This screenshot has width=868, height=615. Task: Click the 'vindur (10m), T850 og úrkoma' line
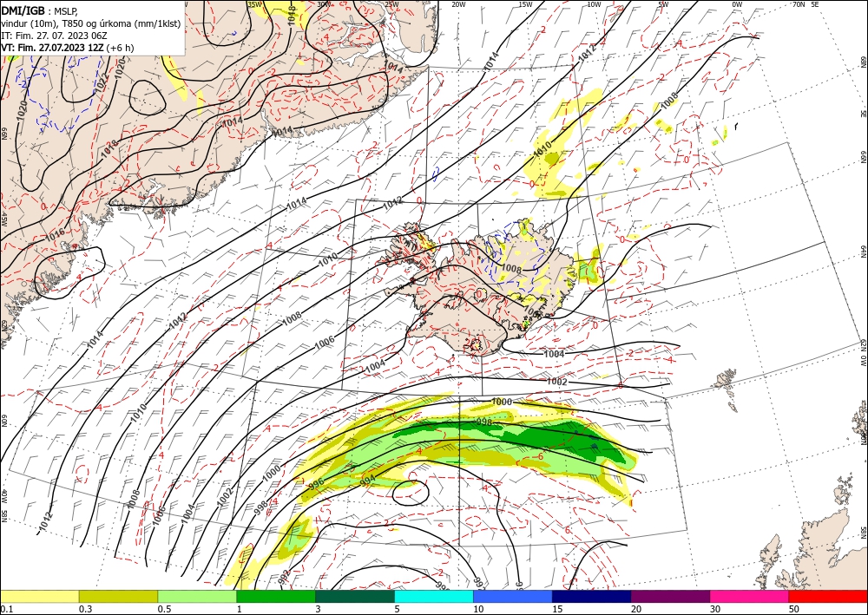[x=91, y=23]
